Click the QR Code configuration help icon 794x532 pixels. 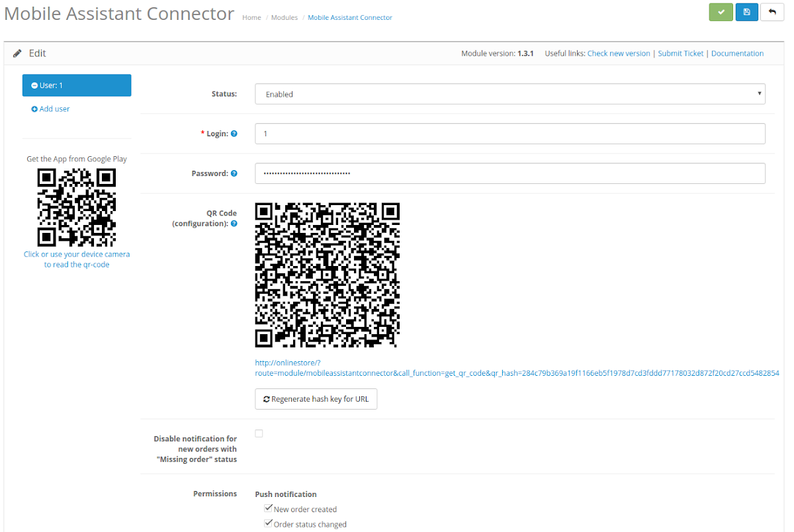point(234,224)
